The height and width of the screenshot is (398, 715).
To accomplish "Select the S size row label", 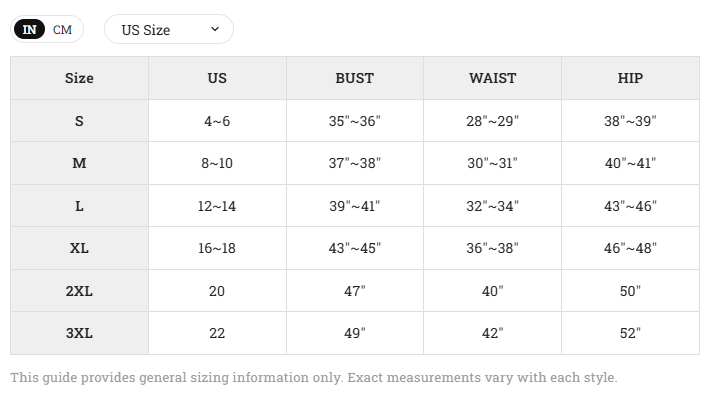I will (79, 121).
